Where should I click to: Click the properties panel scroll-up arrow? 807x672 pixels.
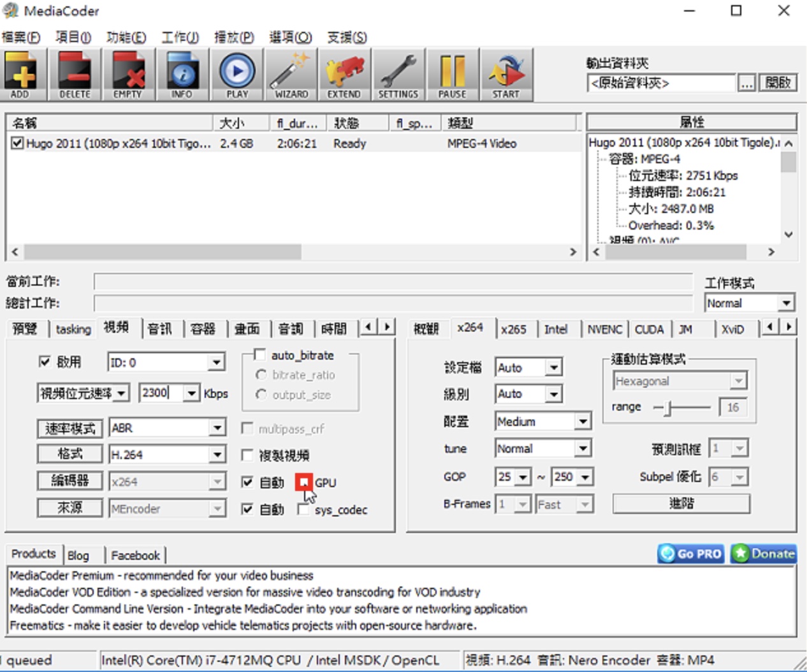tap(789, 143)
